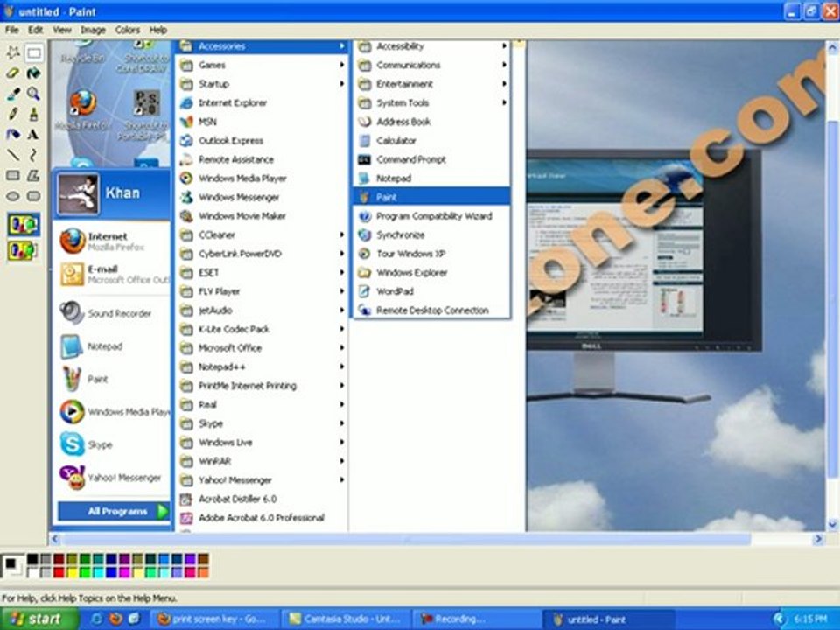Open the Image menu

93,30
